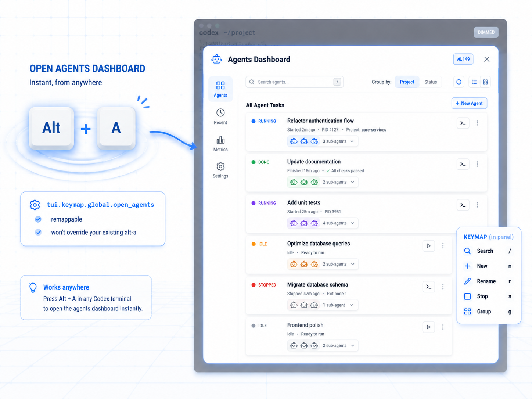Open more options for Frontend polish
The width and height of the screenshot is (532, 399).
(443, 327)
